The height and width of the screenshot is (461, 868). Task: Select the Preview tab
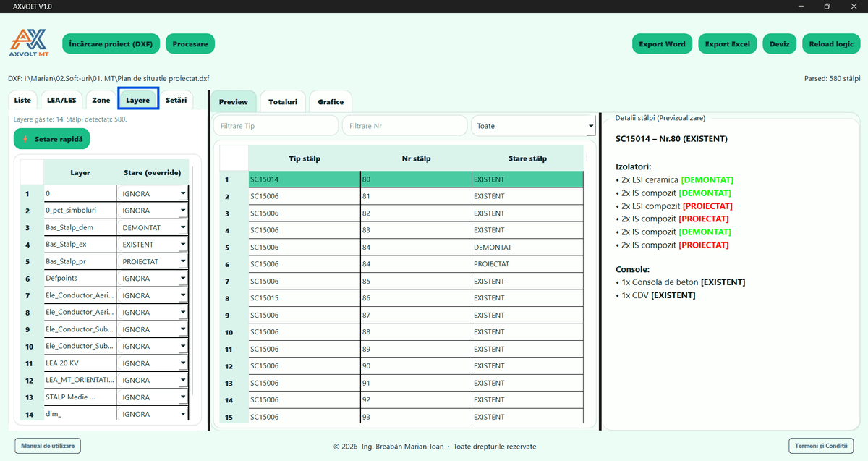click(233, 102)
